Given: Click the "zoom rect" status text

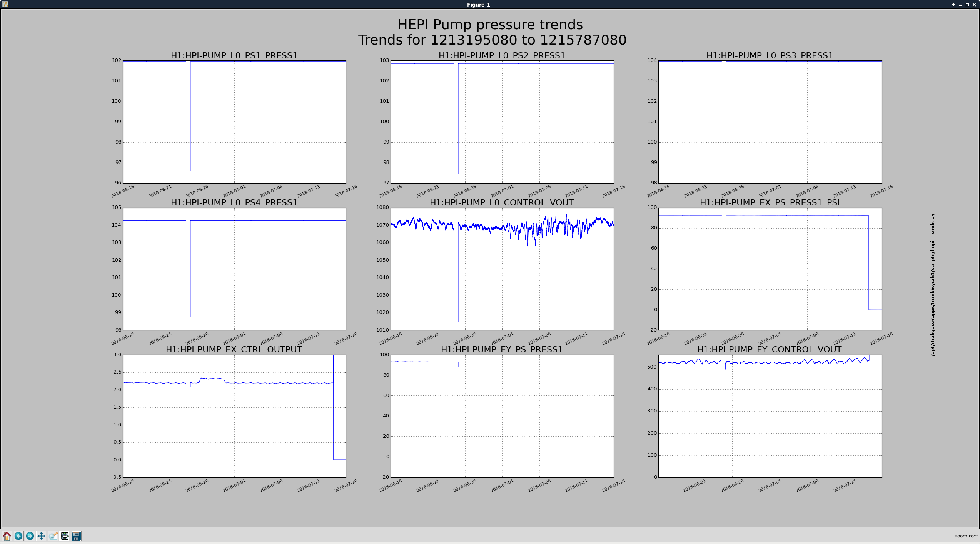Looking at the screenshot, I should tap(966, 536).
